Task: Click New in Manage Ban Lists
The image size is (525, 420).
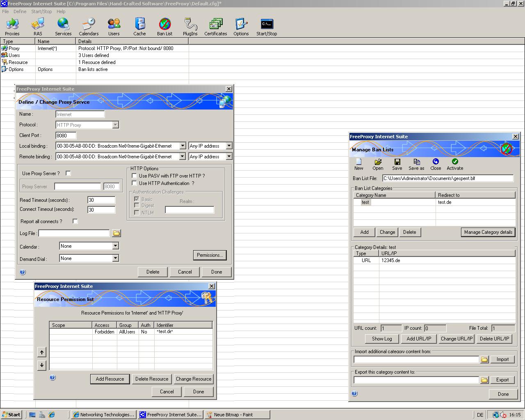Action: (359, 164)
